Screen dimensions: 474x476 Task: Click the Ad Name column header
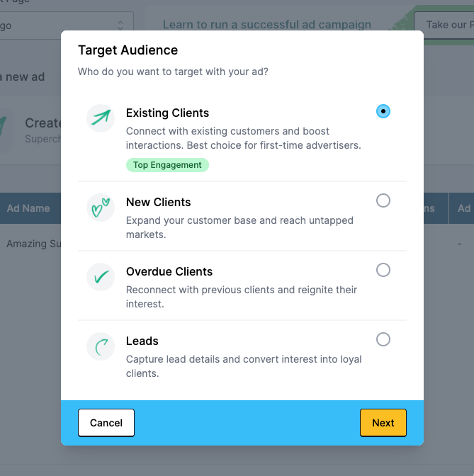coord(28,208)
